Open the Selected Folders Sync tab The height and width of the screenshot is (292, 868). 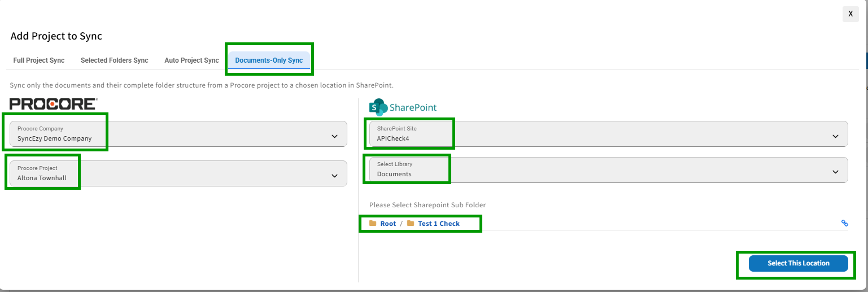[115, 60]
